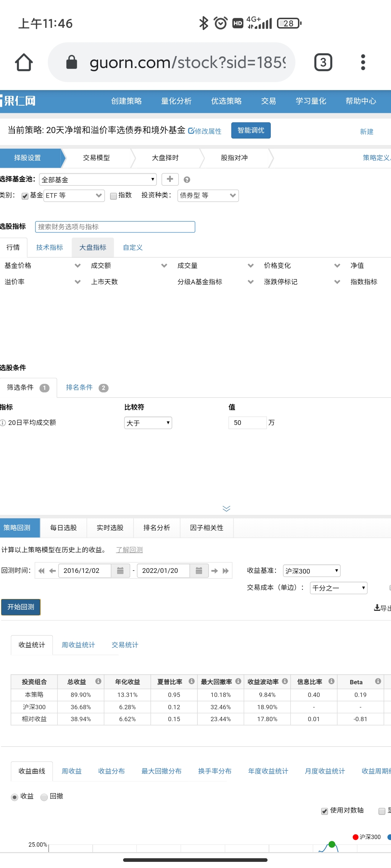Enable the 指数 checkbox
Image resolution: width=391 pixels, height=868 pixels.
tap(113, 196)
